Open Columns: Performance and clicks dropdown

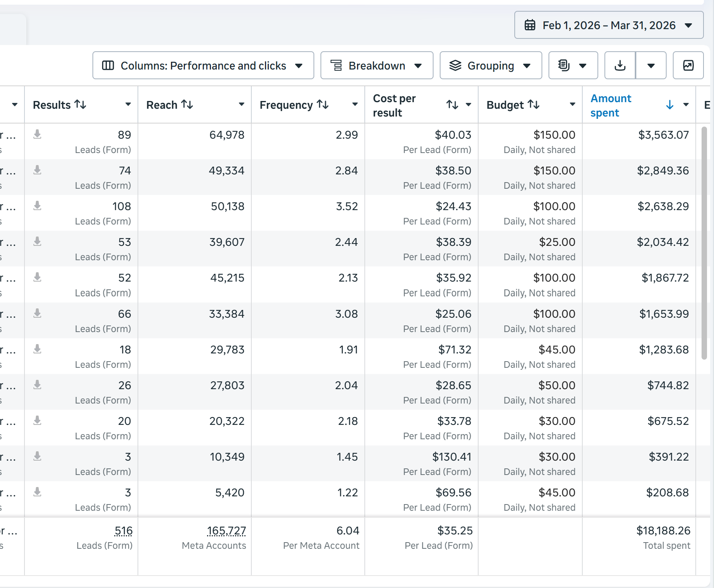click(203, 66)
